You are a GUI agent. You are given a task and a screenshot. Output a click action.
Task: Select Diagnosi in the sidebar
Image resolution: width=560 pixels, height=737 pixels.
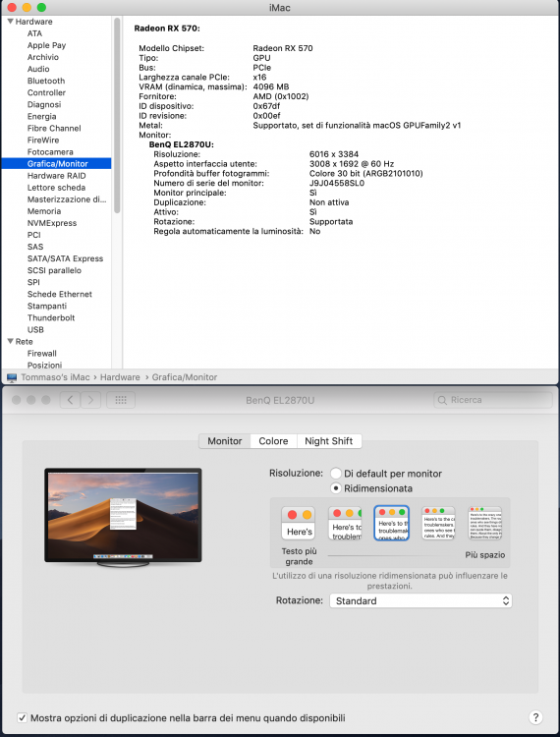pos(44,104)
